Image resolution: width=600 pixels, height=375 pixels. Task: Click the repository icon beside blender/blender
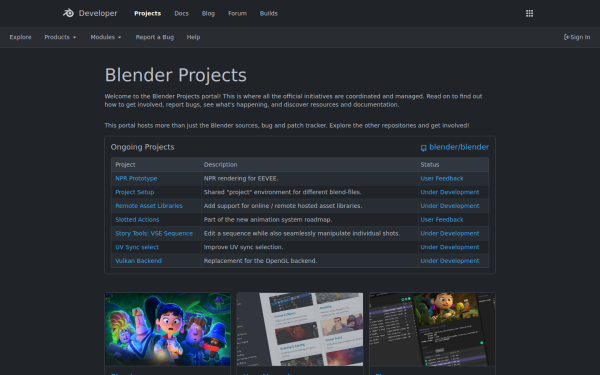(424, 148)
